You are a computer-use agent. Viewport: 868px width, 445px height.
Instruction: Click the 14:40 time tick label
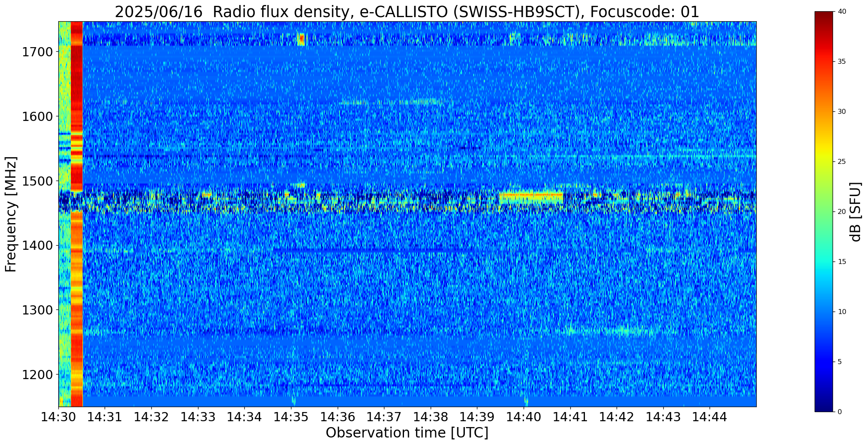(x=524, y=417)
